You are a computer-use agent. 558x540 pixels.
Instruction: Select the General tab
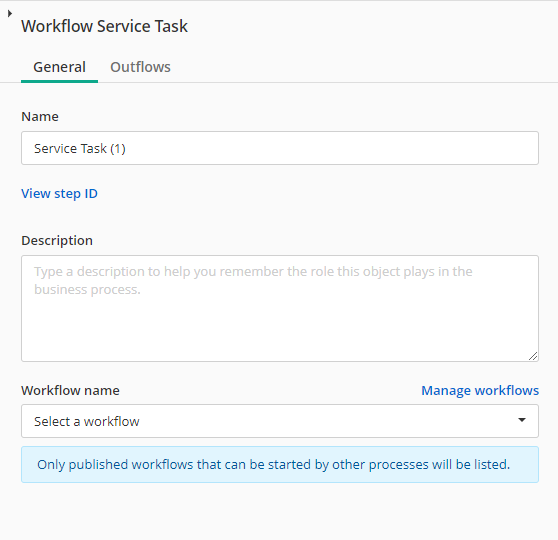(x=59, y=67)
